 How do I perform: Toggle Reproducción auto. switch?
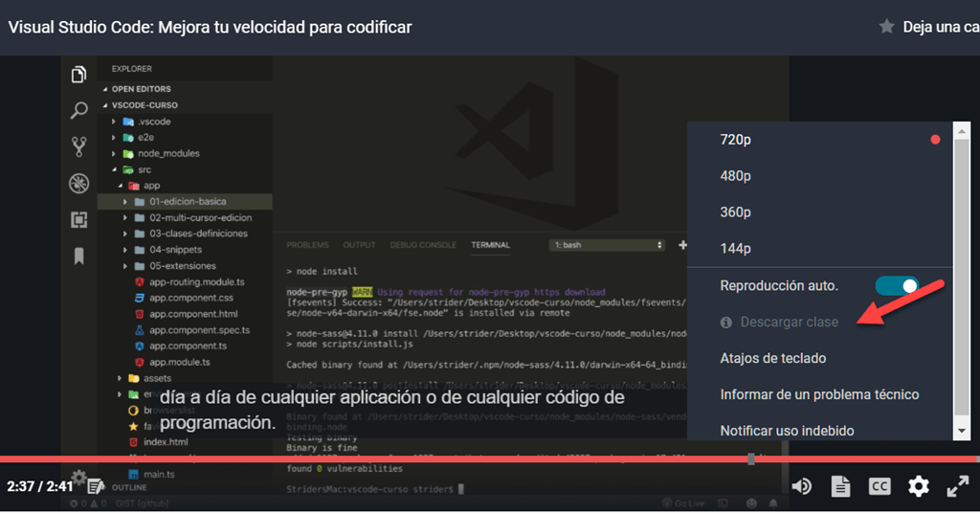pos(897,286)
